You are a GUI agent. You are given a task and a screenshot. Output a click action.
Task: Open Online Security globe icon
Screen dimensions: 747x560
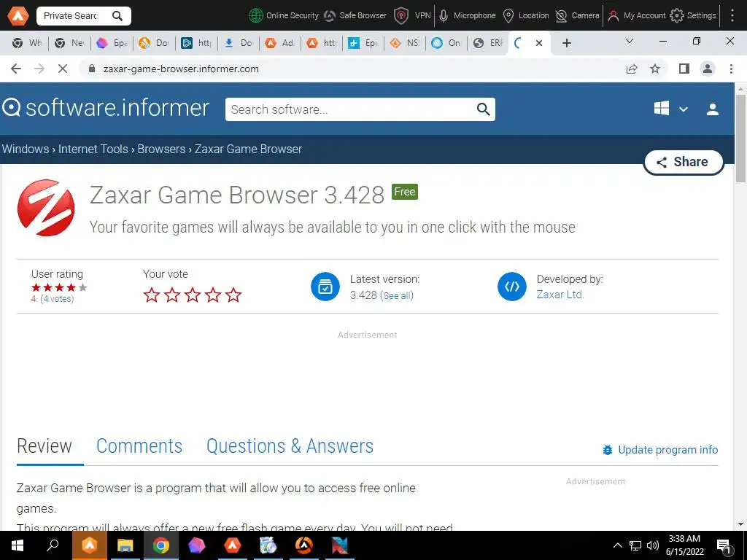[x=256, y=16]
